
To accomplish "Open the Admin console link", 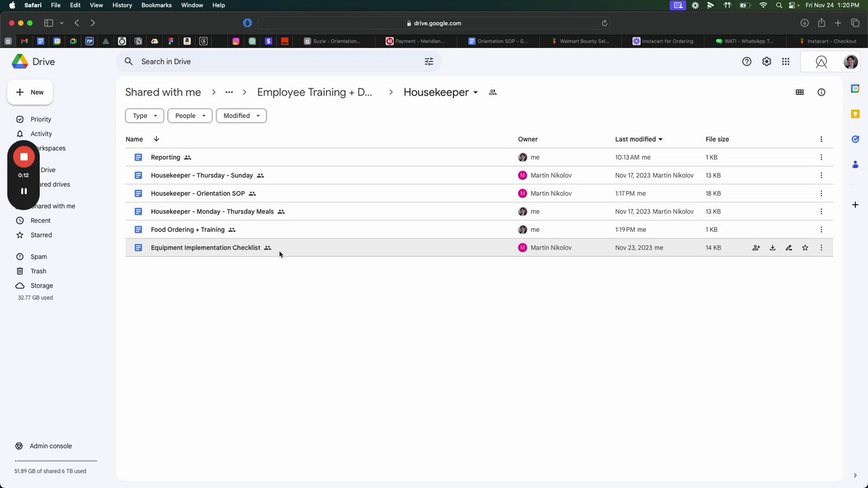I will click(x=51, y=446).
